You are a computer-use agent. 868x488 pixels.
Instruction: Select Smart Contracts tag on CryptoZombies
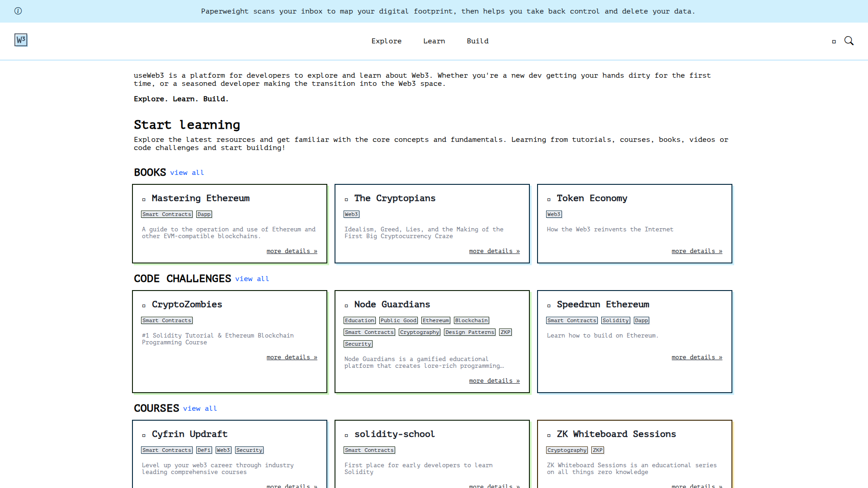coord(167,320)
